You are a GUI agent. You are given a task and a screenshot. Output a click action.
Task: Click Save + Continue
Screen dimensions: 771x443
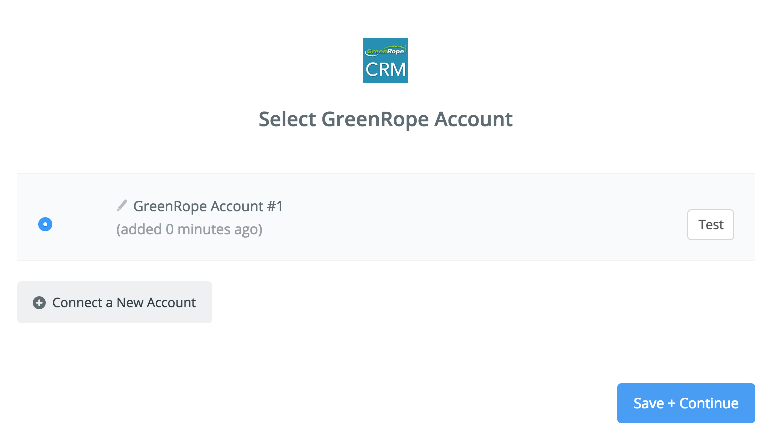[685, 403]
